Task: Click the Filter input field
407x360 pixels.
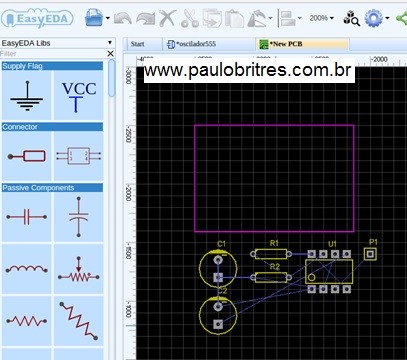Action: click(53, 53)
